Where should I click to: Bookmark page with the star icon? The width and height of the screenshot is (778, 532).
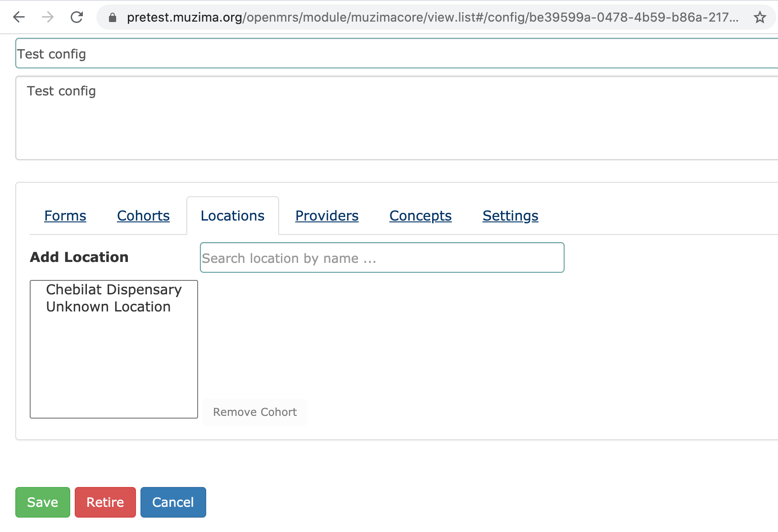tap(760, 18)
